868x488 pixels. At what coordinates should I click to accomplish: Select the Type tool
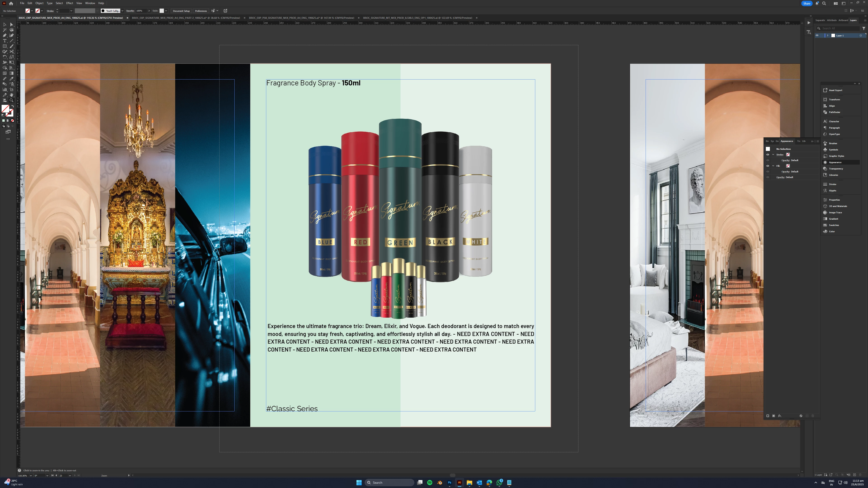point(5,41)
